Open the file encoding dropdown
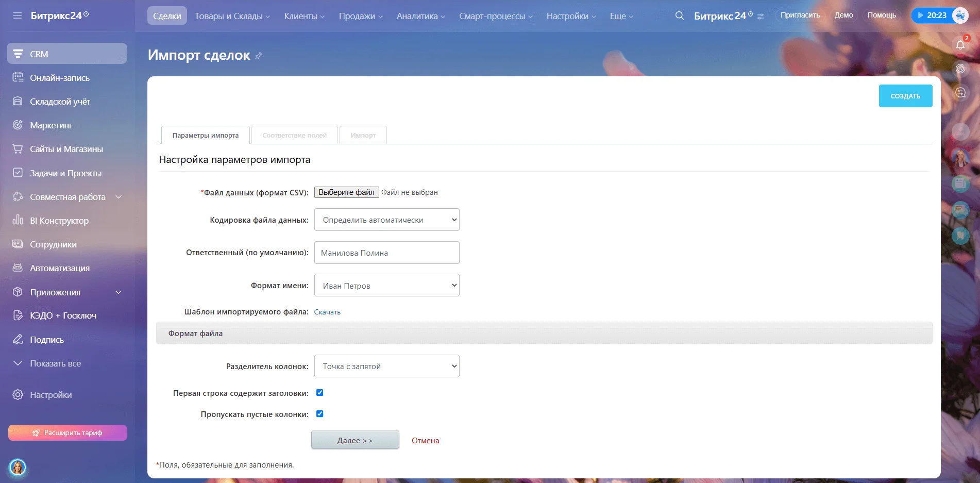 (386, 220)
